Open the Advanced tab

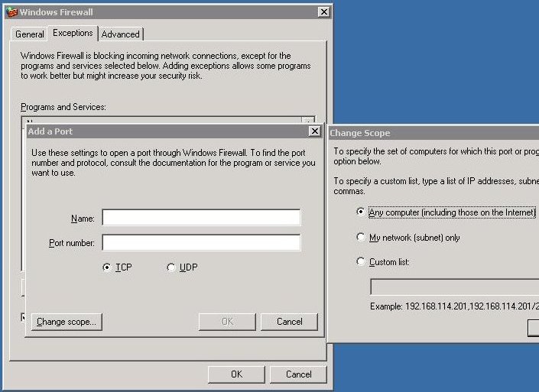click(x=121, y=34)
